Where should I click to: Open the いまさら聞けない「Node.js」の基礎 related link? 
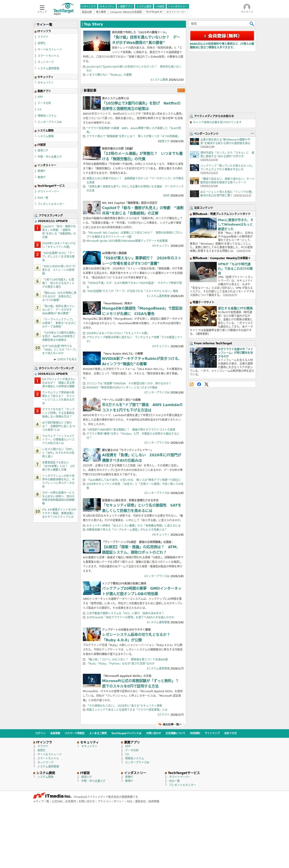pos(109,75)
